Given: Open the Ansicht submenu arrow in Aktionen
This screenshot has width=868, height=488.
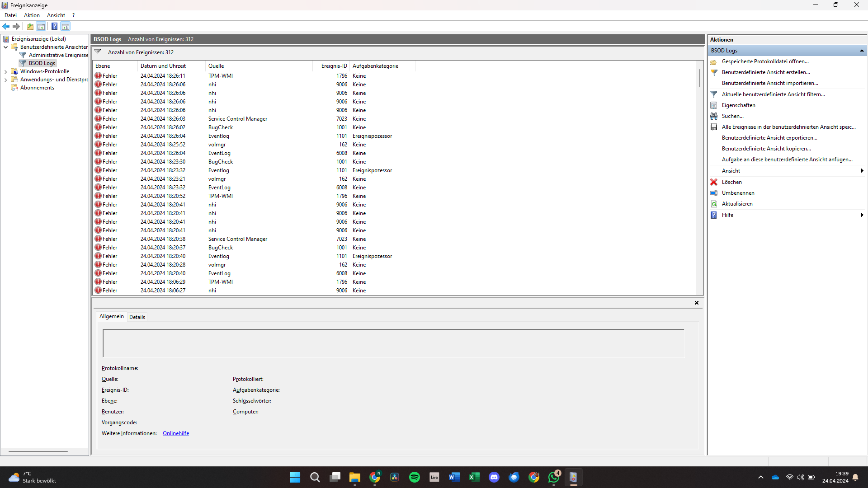Looking at the screenshot, I should [x=862, y=171].
